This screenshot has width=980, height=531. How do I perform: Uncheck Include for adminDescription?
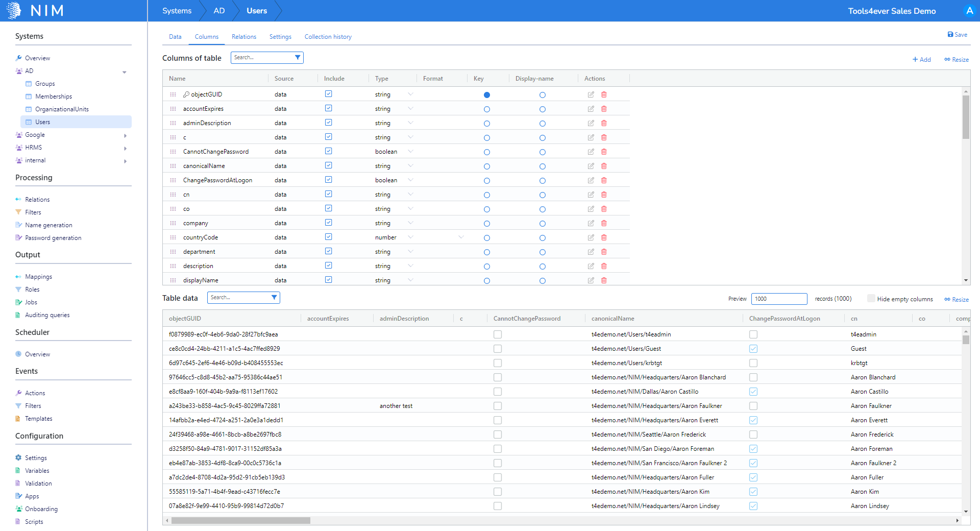click(x=328, y=123)
